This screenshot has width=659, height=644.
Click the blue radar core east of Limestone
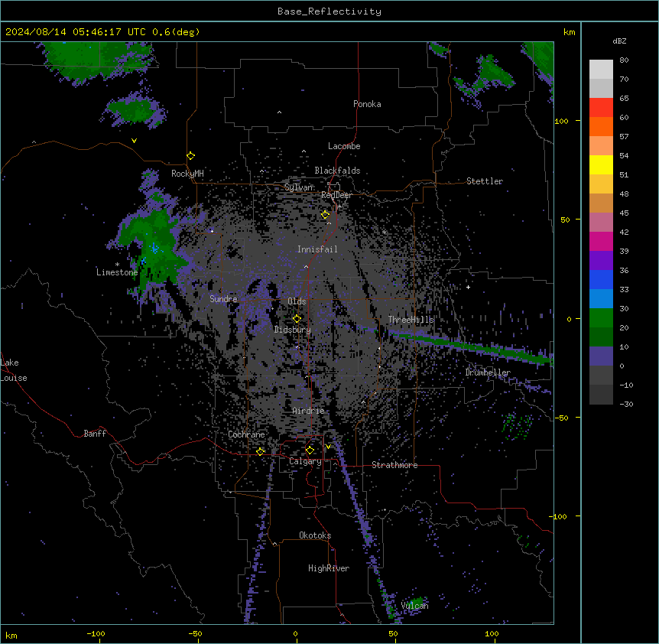[154, 249]
